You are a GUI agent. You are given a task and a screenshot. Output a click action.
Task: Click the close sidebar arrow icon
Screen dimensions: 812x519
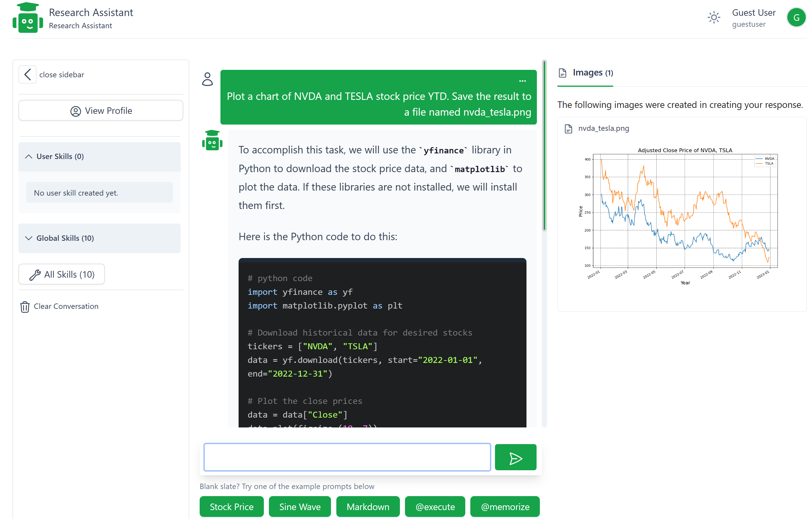coord(28,75)
